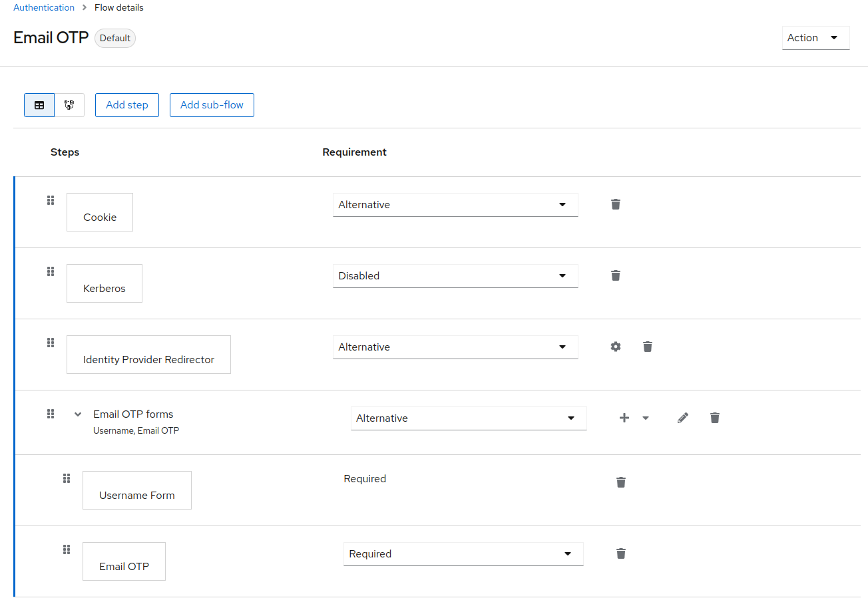The height and width of the screenshot is (602, 868).
Task: Open Email OTP forms requirement dropdown
Action: click(469, 418)
